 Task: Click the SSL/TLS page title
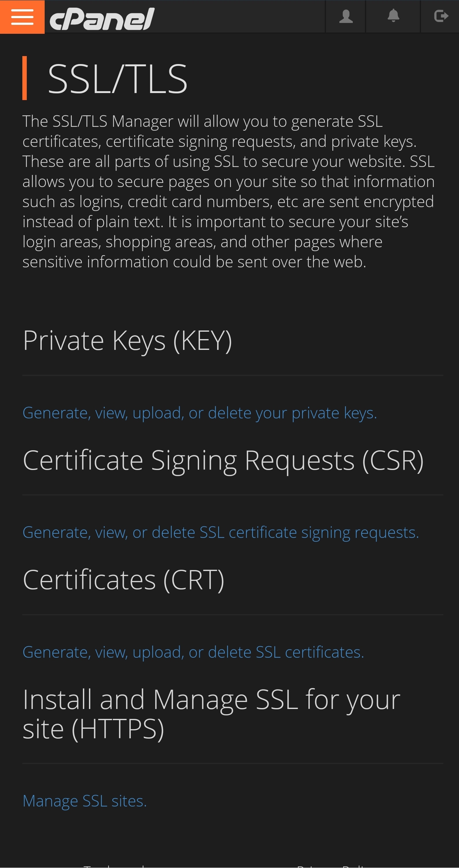117,79
